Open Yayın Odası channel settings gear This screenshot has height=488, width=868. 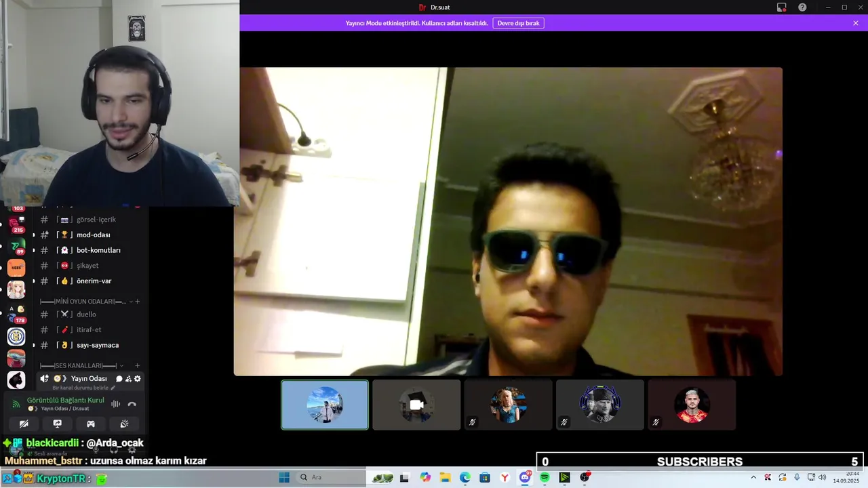click(x=138, y=379)
